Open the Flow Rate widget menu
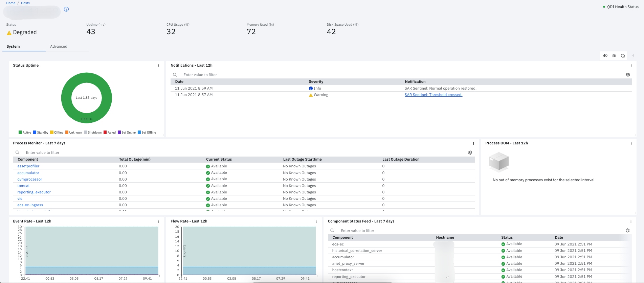Viewport: 644px width, 283px height. click(316, 221)
